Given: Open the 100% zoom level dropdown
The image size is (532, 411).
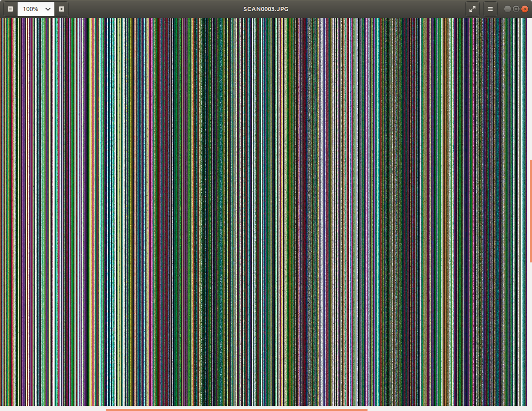Looking at the screenshot, I should pos(36,9).
